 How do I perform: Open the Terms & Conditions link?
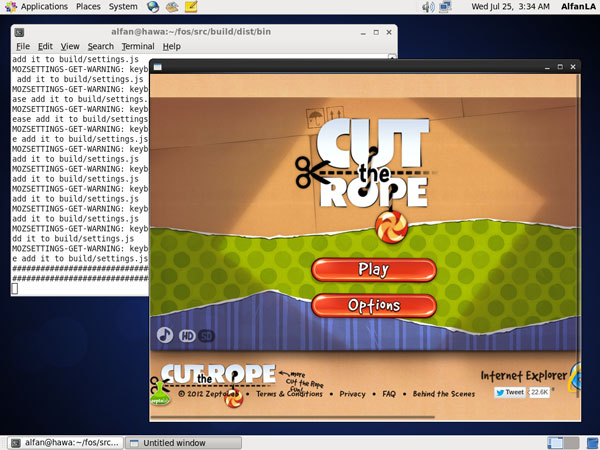[289, 394]
